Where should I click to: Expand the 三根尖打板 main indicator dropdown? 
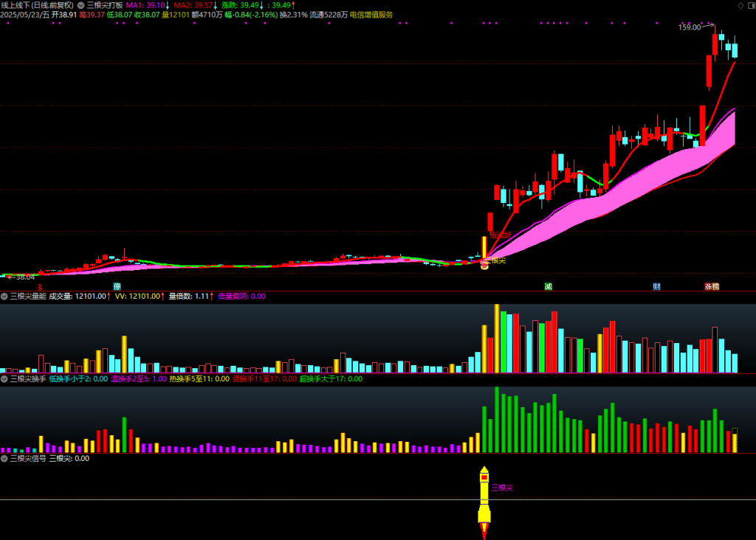coord(81,4)
